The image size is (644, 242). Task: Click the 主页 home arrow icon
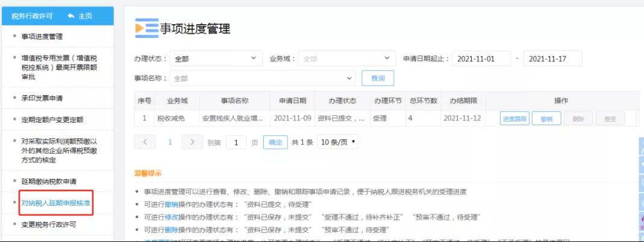point(70,16)
